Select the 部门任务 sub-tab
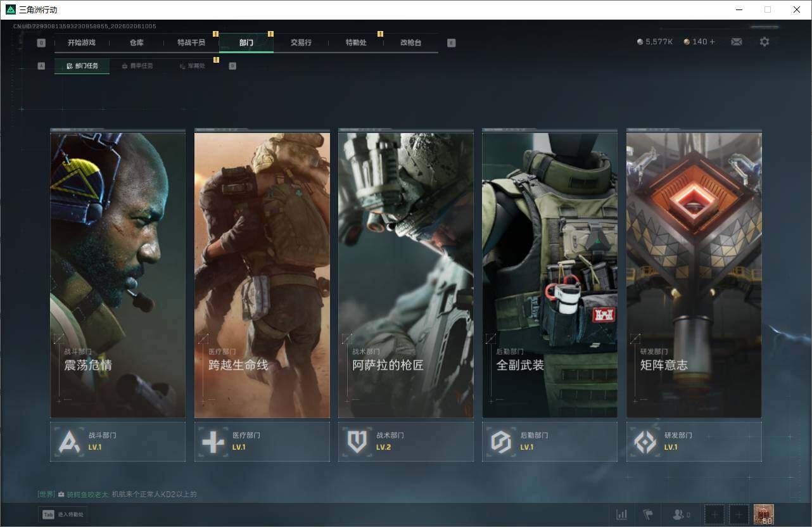 (82, 66)
